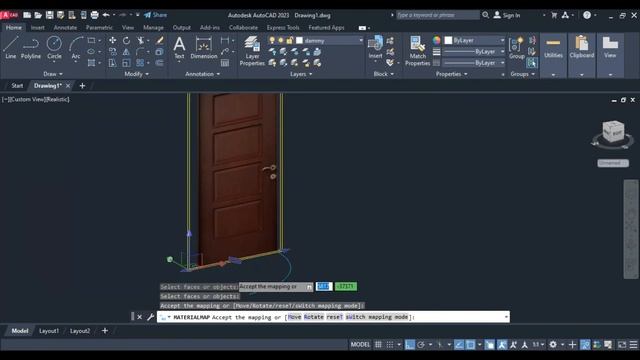Toggle ortho mode in status bar

click(x=409, y=345)
